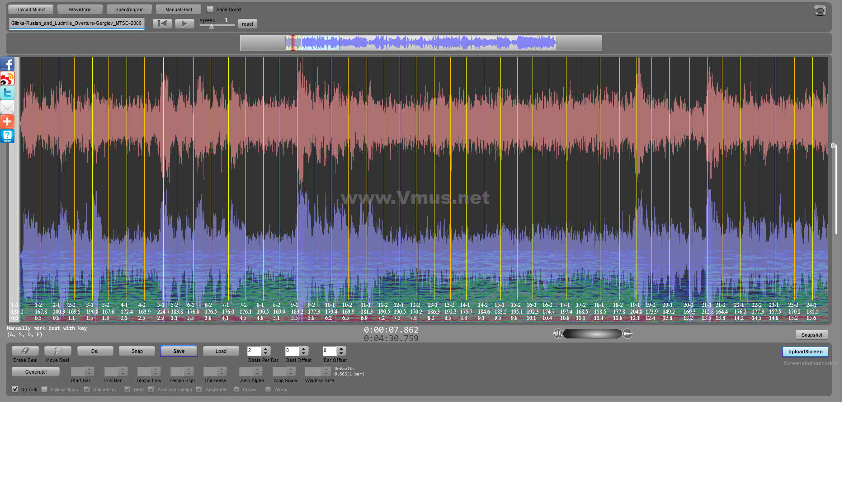Image resolution: width=868 pixels, height=488 pixels.
Task: Click the Save beat map button
Action: point(179,351)
